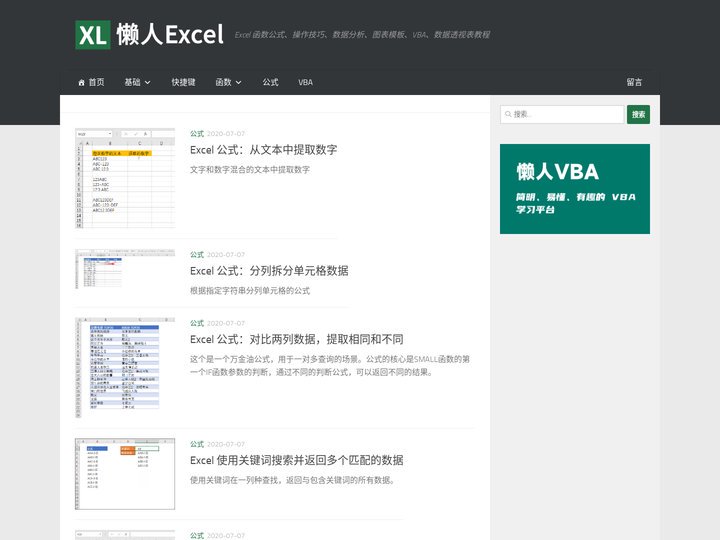Open the 留言 menu item
This screenshot has width=720, height=540.
click(634, 82)
